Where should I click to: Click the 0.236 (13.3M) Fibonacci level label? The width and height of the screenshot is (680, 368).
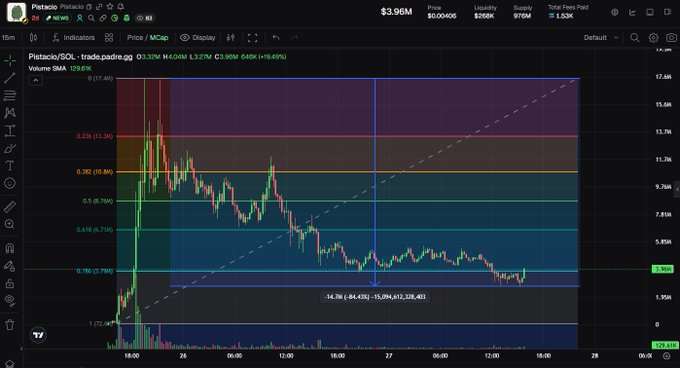pos(95,136)
